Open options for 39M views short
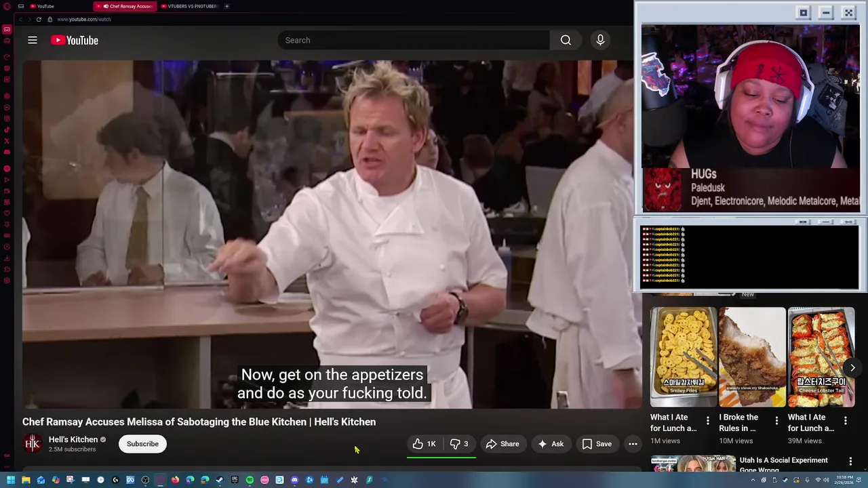 846,421
